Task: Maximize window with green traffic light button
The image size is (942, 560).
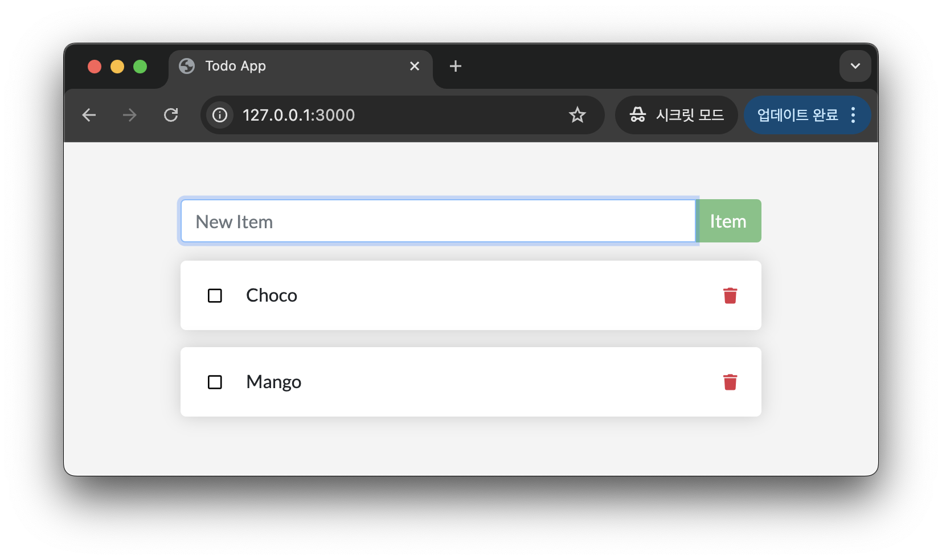Action: tap(140, 67)
